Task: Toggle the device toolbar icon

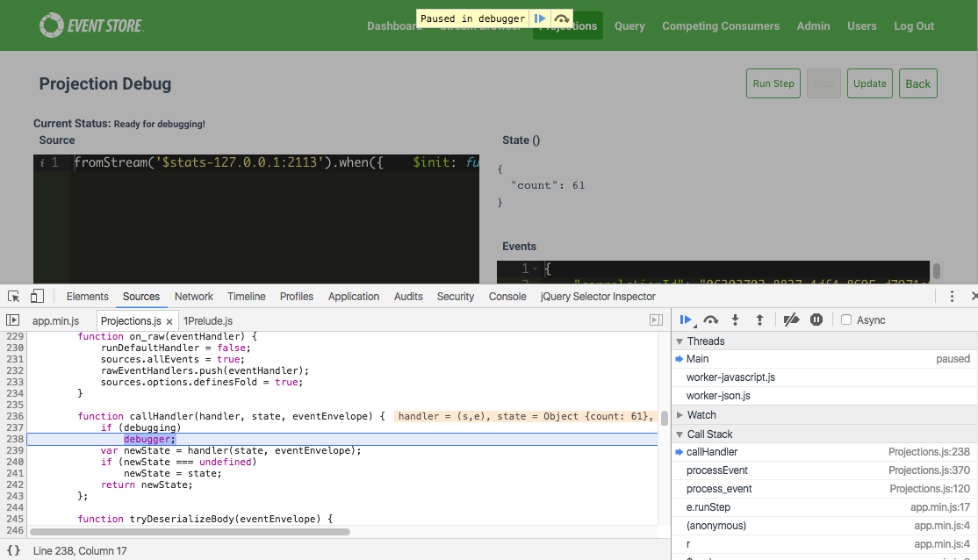Action: pos(35,297)
